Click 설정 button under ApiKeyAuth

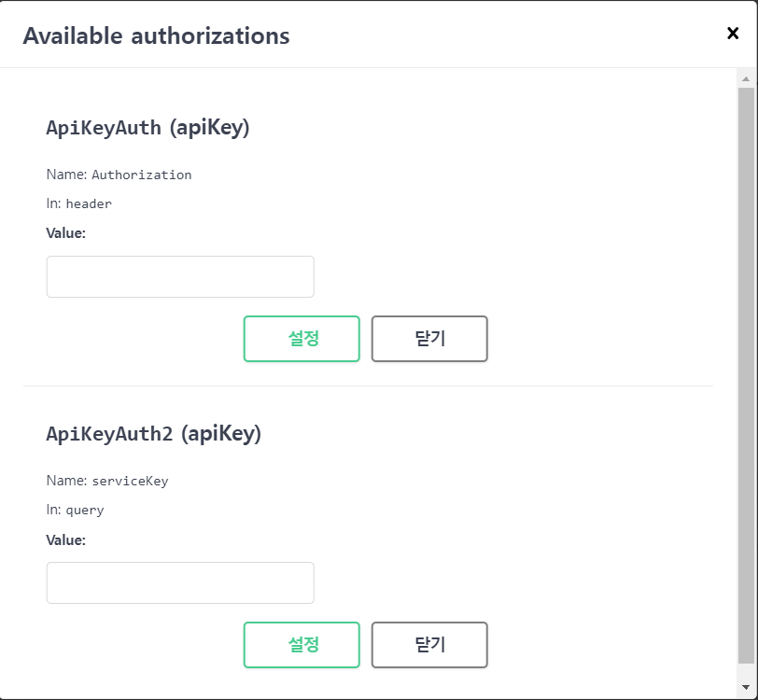pos(302,339)
